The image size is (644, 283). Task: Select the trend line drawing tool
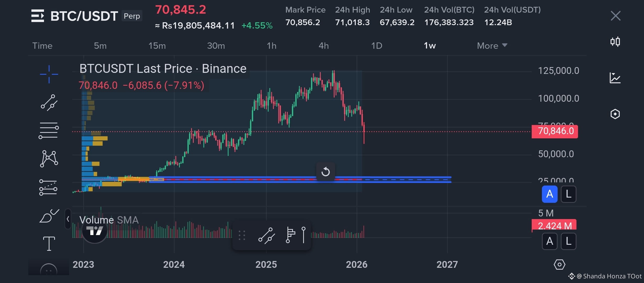point(49,102)
